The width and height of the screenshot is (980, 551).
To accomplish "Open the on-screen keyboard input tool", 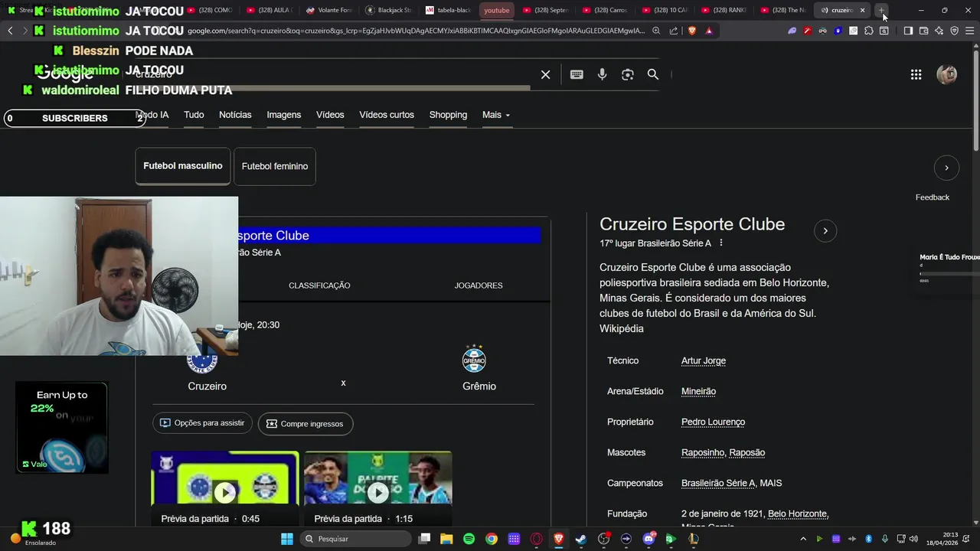I will (x=577, y=74).
